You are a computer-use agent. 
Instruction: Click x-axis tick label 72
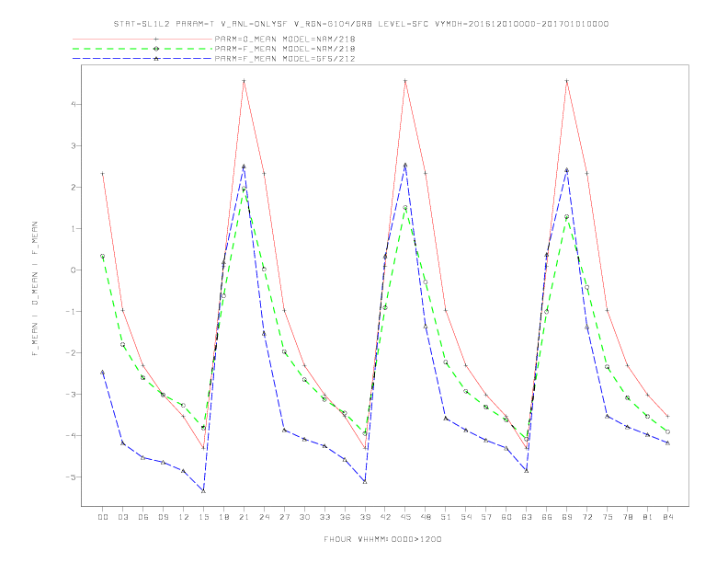586,517
